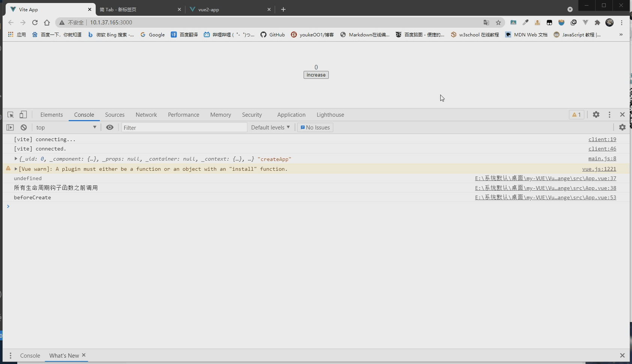Open the GitHub bookmark

click(x=272, y=35)
